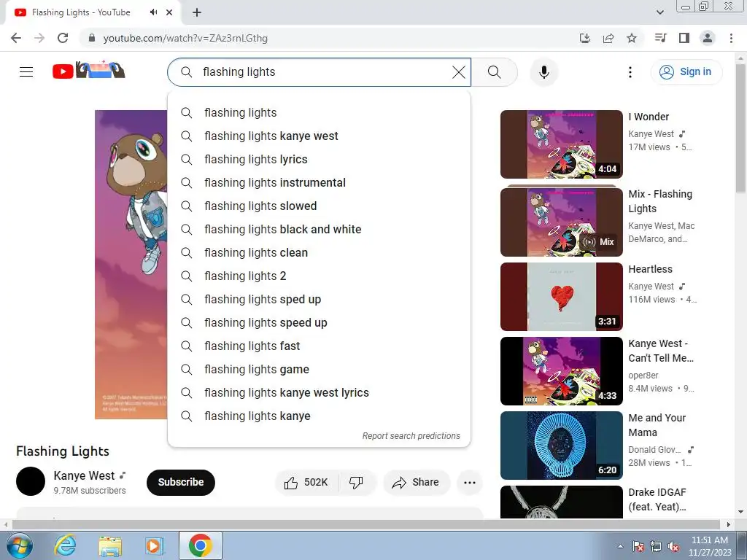
Task: Share this page from address bar
Action: tap(608, 38)
